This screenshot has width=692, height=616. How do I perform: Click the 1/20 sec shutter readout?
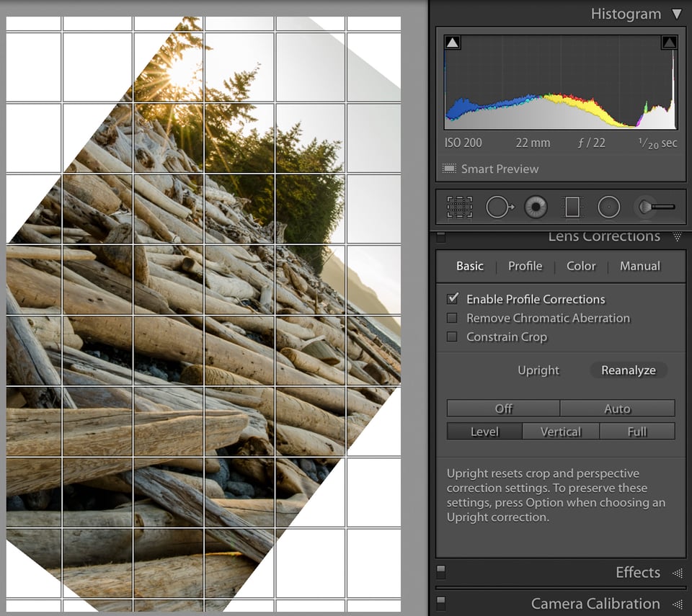coord(657,143)
